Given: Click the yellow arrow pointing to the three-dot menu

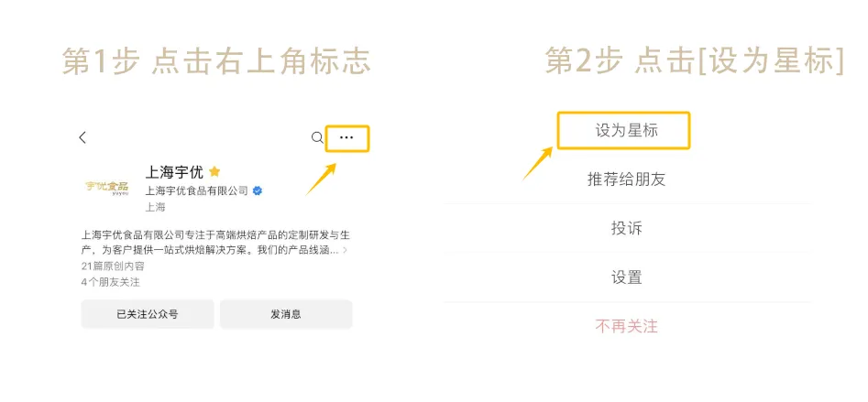Looking at the screenshot, I should 320,179.
